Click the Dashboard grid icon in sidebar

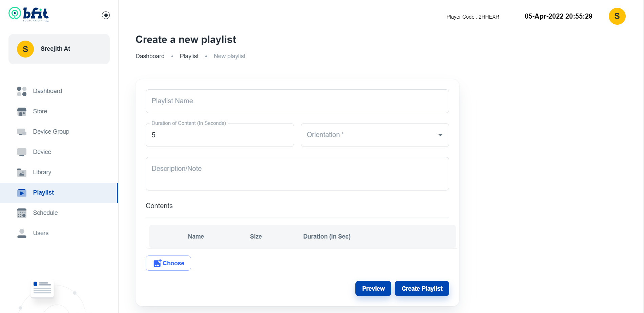[x=22, y=91]
